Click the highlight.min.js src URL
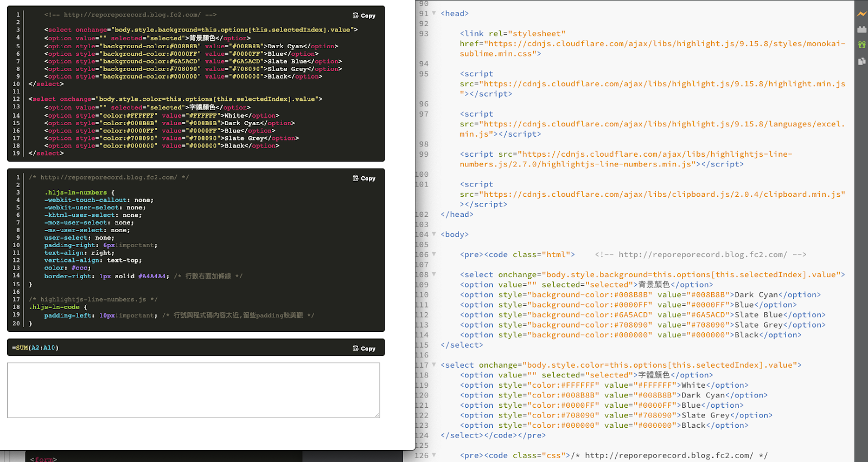This screenshot has width=868, height=462. pos(653,89)
